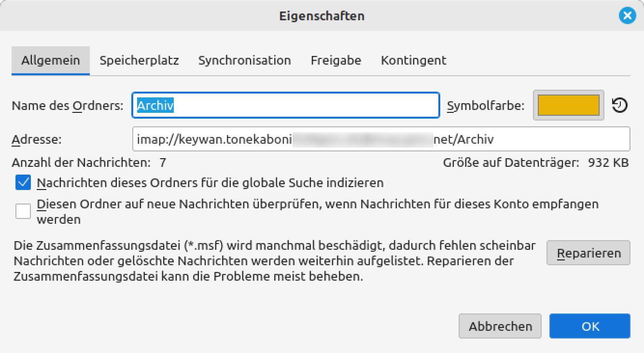Image resolution: width=644 pixels, height=353 pixels.
Task: Confirm the dialog with OK
Action: [589, 326]
